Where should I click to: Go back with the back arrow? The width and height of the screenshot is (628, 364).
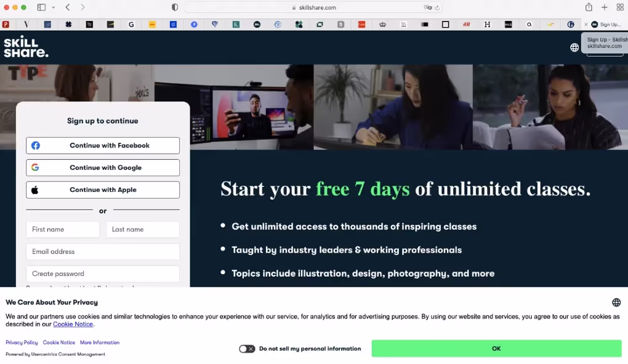click(x=68, y=7)
